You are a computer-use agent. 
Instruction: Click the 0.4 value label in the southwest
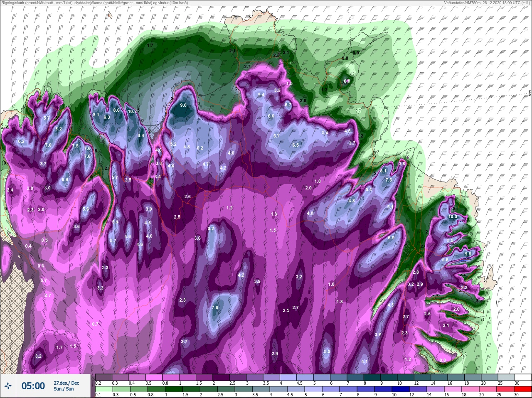pyautogui.click(x=28, y=246)
